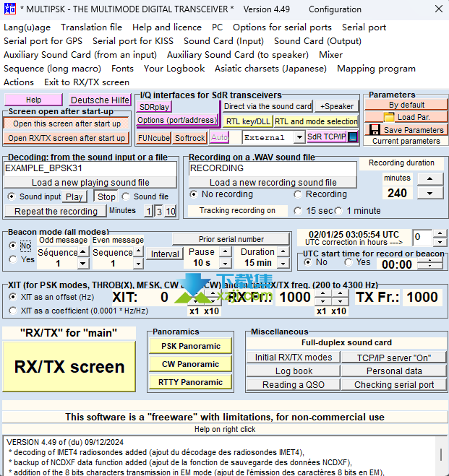Open Sound Card (Output) menu
This screenshot has width=449, height=476.
[x=317, y=41]
